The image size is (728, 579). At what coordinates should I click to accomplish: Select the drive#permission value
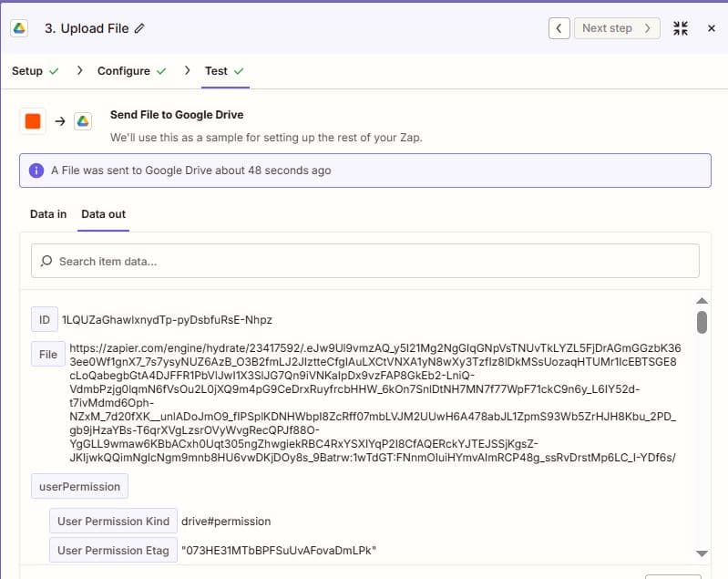coord(226,522)
